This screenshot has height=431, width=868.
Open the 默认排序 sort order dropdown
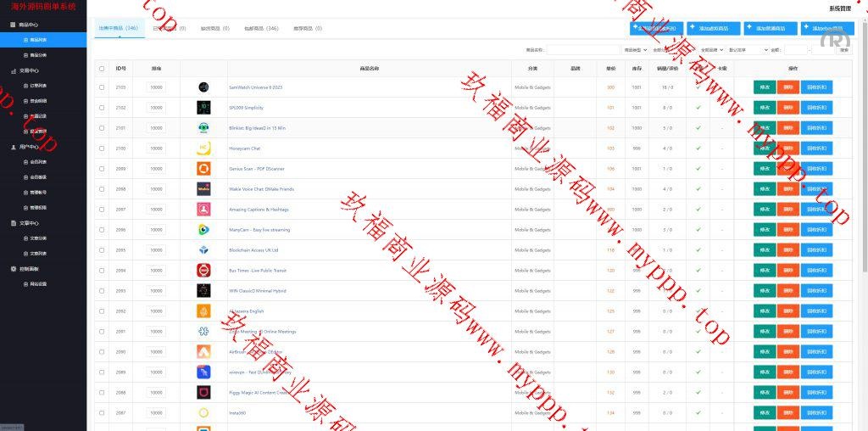748,50
